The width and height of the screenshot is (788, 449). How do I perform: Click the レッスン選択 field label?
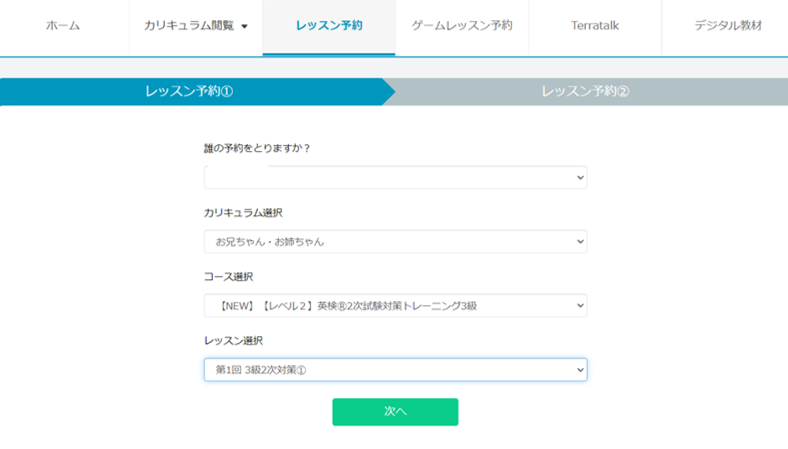(x=233, y=341)
